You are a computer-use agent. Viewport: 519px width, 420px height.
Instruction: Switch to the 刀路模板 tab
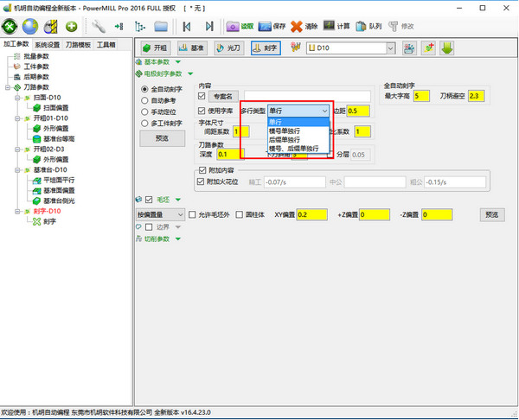(x=80, y=45)
